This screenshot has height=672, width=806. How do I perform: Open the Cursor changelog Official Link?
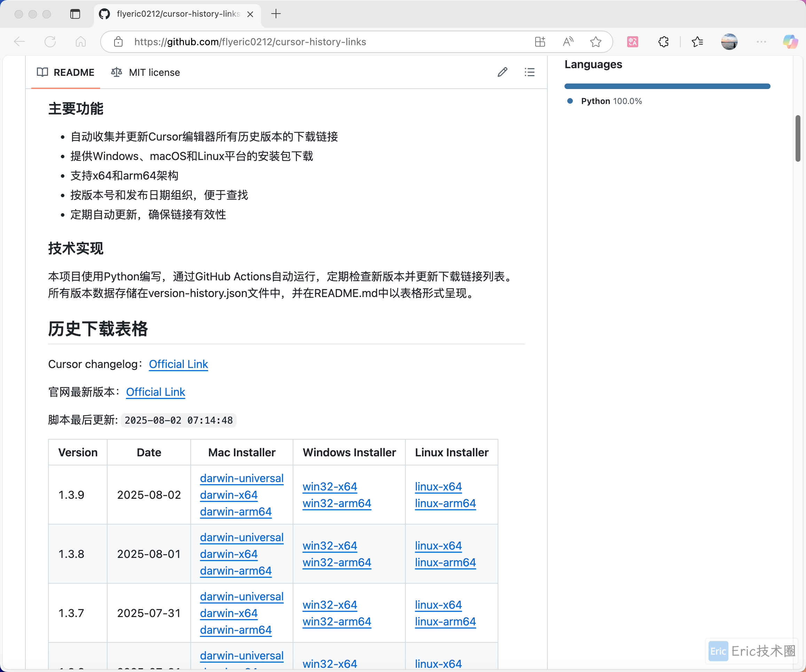point(179,364)
